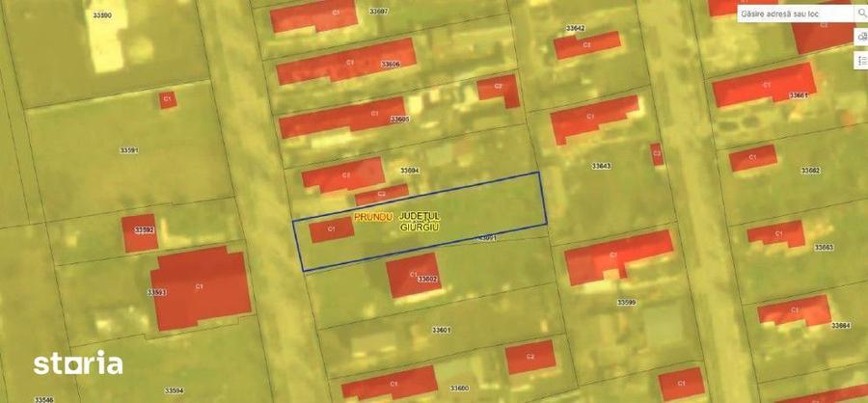Click the large red building on parcel 33593
This screenshot has width=868, height=403.
tap(201, 288)
